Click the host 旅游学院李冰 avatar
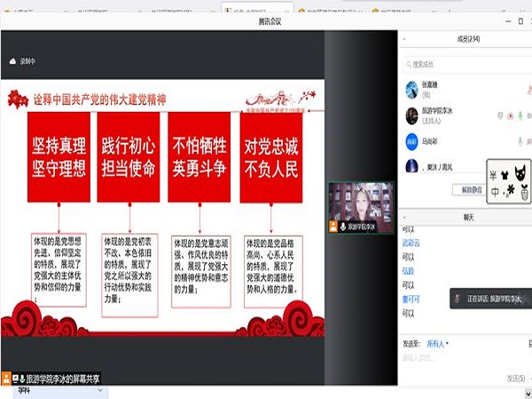Screen dimensions: 532x399 (412, 115)
